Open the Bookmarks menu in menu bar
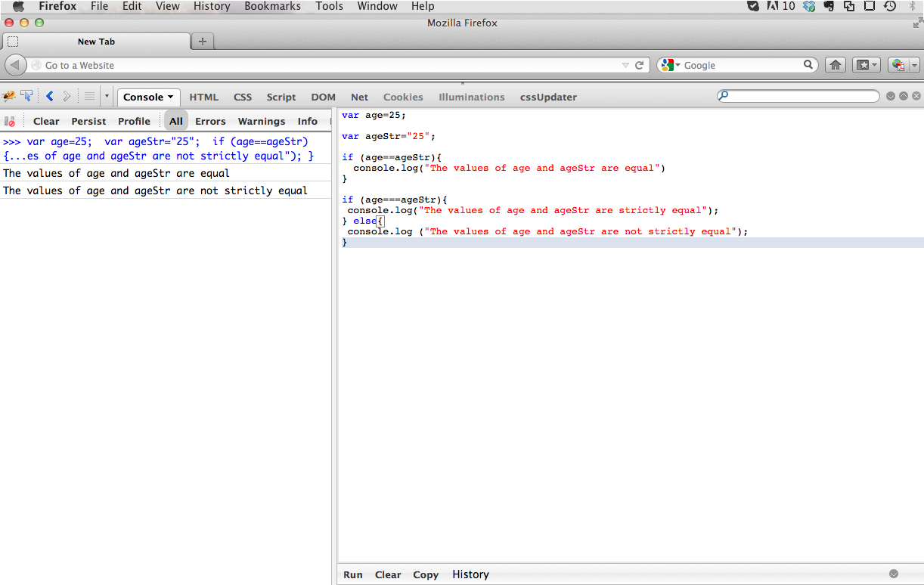Image resolution: width=924 pixels, height=585 pixels. click(x=272, y=6)
